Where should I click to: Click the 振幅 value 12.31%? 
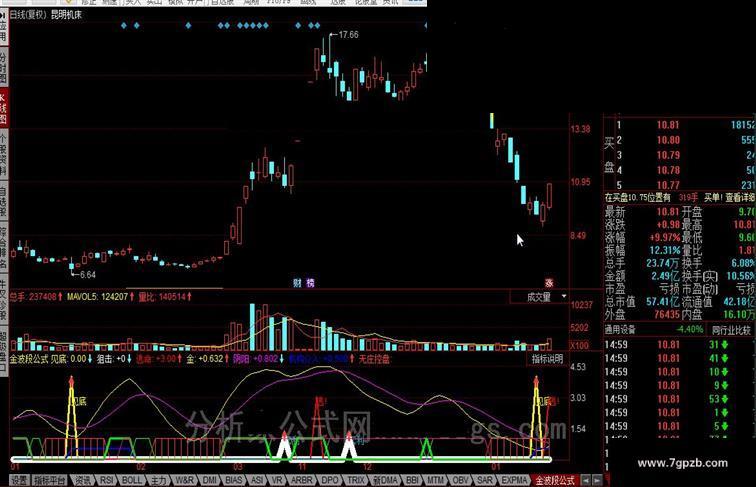[664, 250]
